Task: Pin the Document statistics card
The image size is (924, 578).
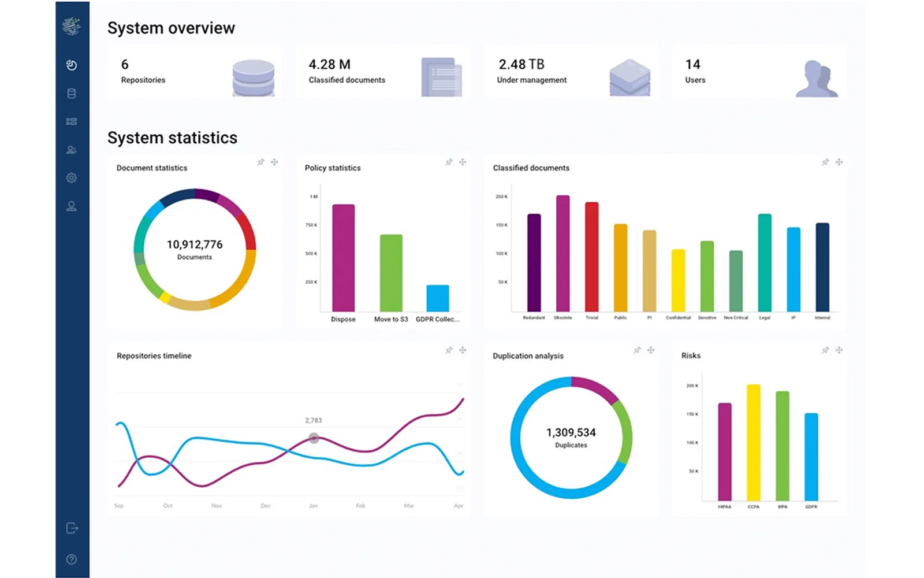Action: tap(261, 162)
